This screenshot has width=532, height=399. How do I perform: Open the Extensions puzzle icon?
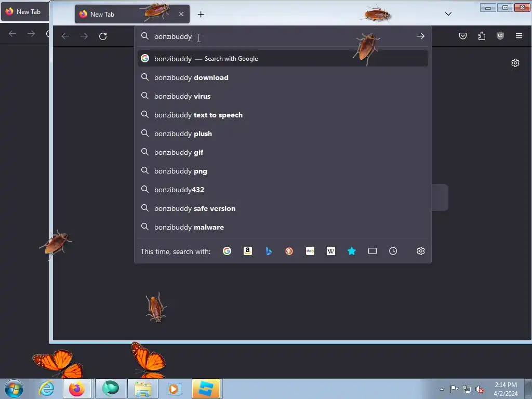coord(482,36)
